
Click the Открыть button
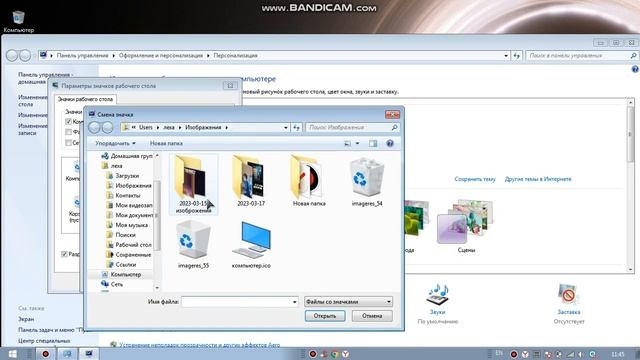click(x=325, y=316)
